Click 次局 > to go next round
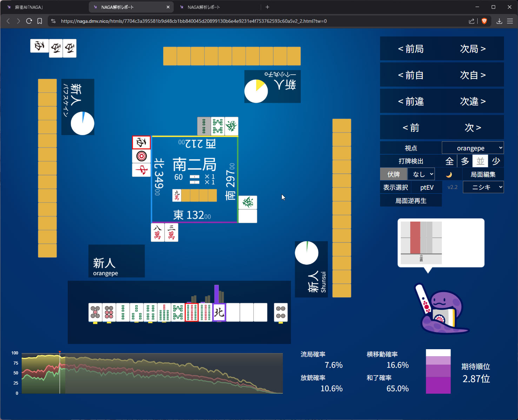This screenshot has width=518, height=420. coord(472,49)
